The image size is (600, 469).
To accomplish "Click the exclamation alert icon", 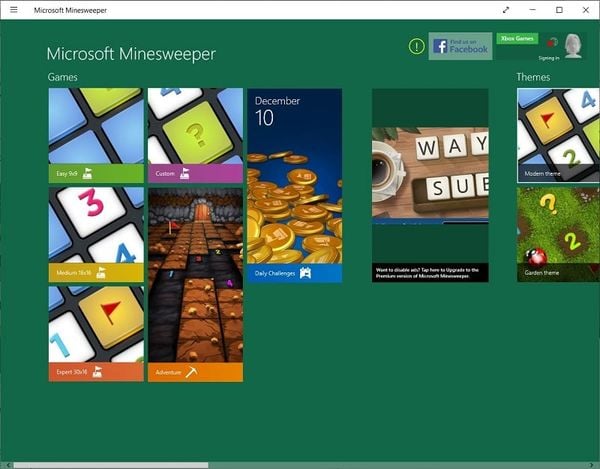I will tap(417, 46).
